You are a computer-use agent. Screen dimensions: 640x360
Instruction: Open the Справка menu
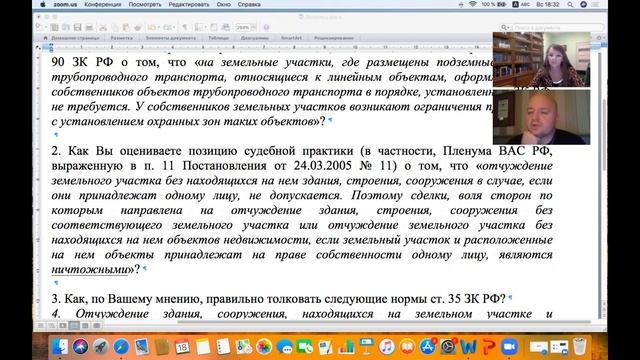[249, 4]
